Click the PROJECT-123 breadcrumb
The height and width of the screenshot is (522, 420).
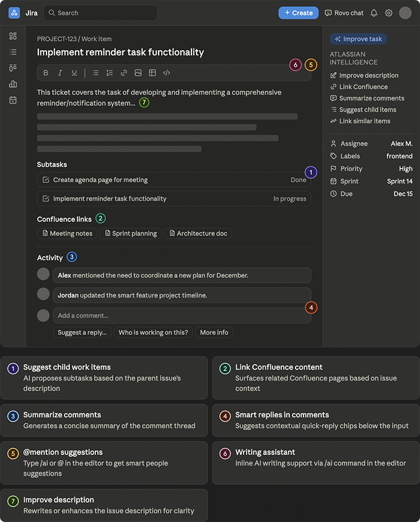57,39
